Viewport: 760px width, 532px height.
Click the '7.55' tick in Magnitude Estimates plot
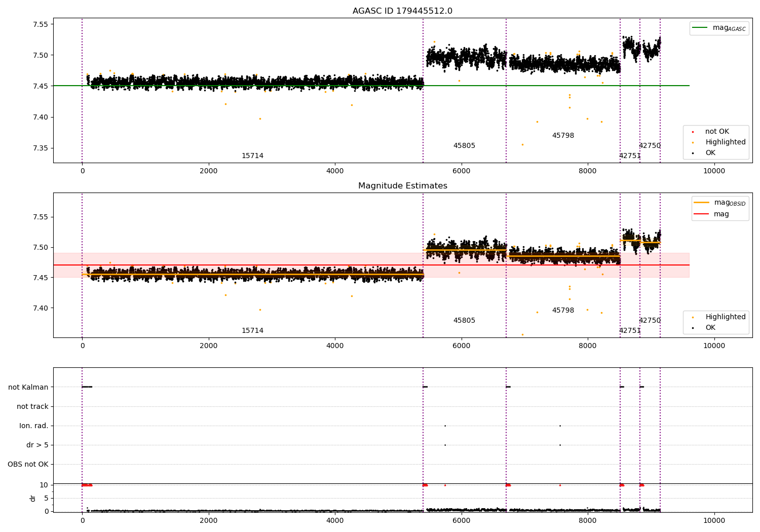coord(41,217)
